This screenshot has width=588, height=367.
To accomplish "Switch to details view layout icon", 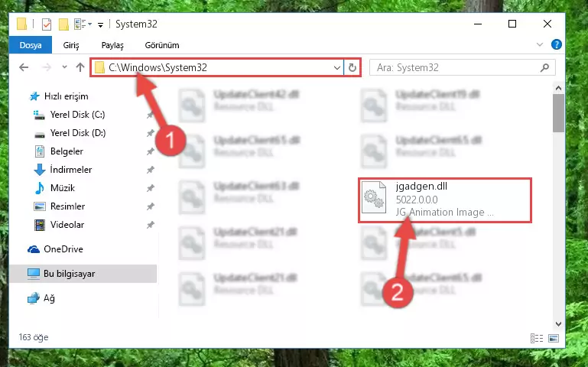I will coord(537,338).
